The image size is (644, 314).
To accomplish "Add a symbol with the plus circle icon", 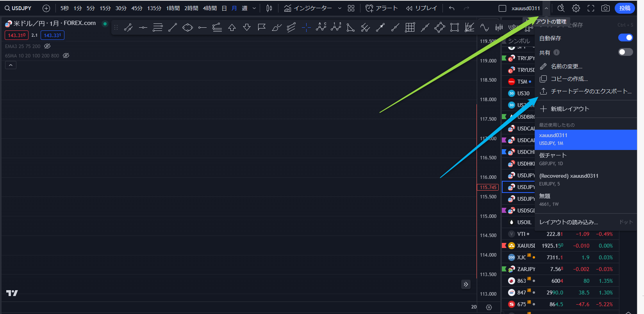I will pyautogui.click(x=46, y=8).
